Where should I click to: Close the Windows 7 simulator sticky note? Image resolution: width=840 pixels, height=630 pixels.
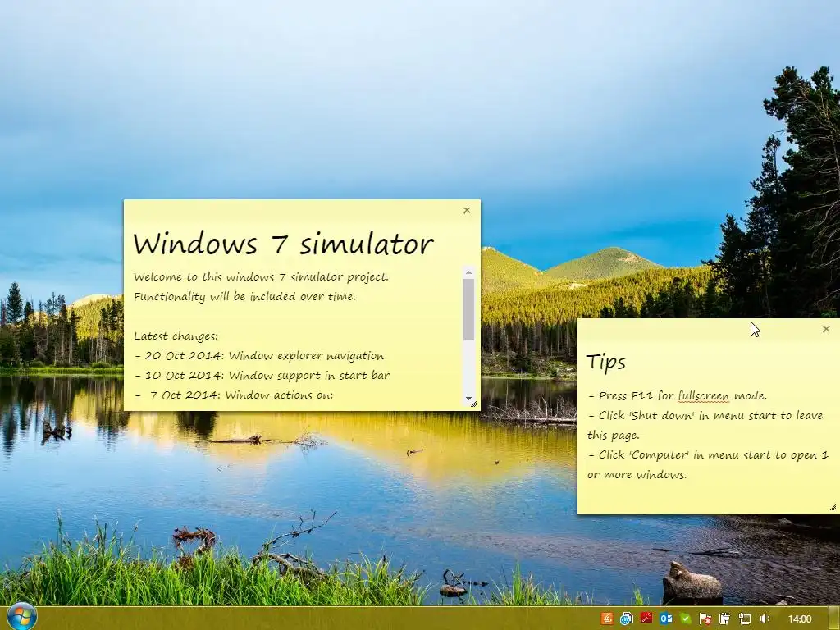tap(467, 211)
